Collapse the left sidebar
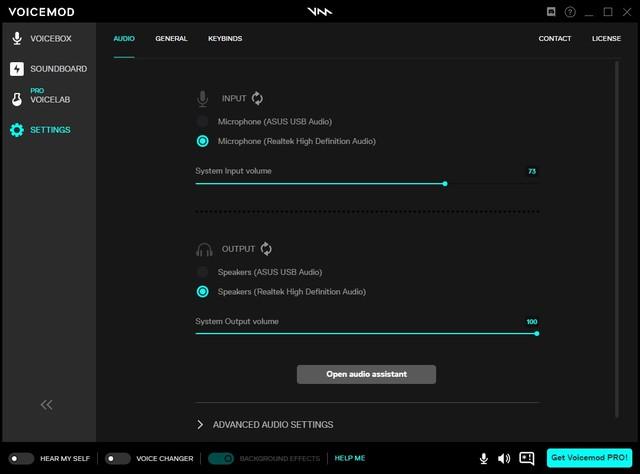Screen dimensions: 640x474 [x=46, y=404]
